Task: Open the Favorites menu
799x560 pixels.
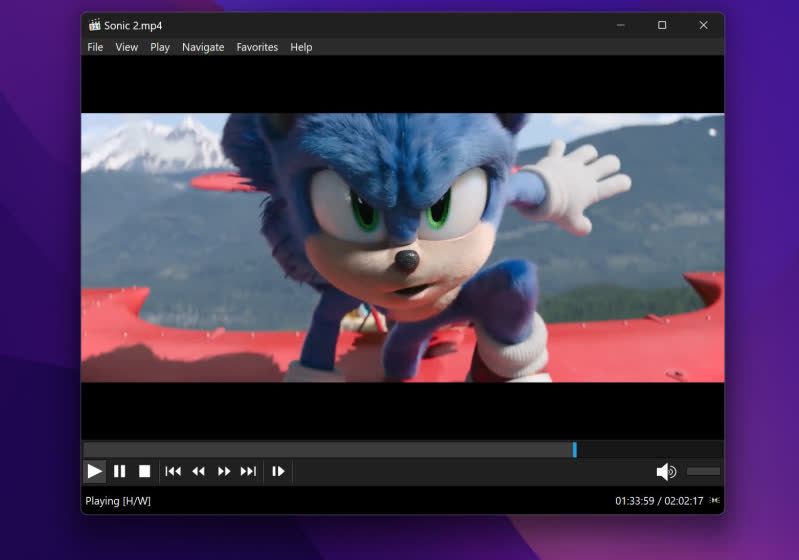Action: [257, 47]
